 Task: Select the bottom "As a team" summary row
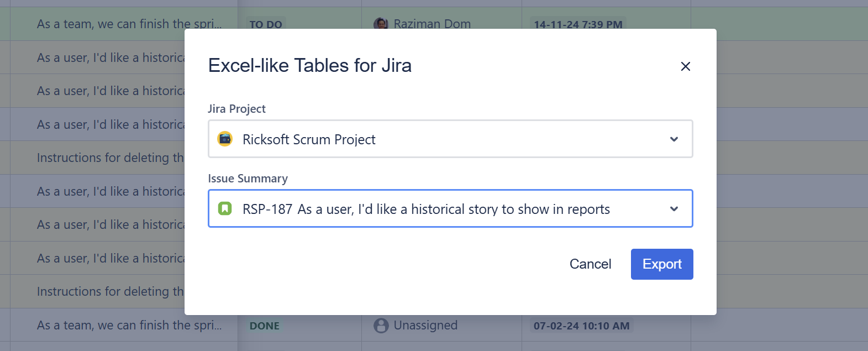[129, 325]
